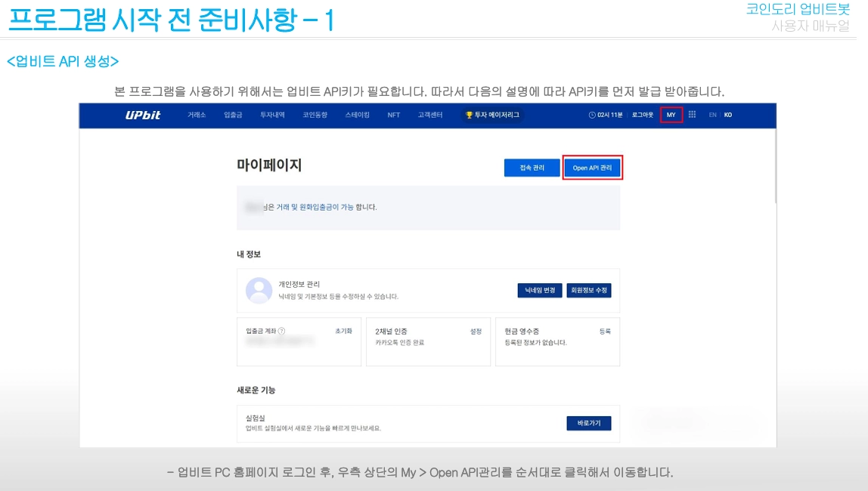This screenshot has width=868, height=491.
Task: Click the 로그아웃 link
Action: tap(643, 115)
